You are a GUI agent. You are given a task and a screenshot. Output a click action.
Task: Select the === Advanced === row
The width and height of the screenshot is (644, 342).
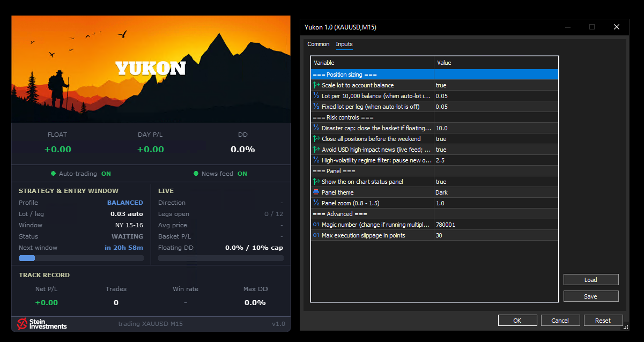click(435, 214)
